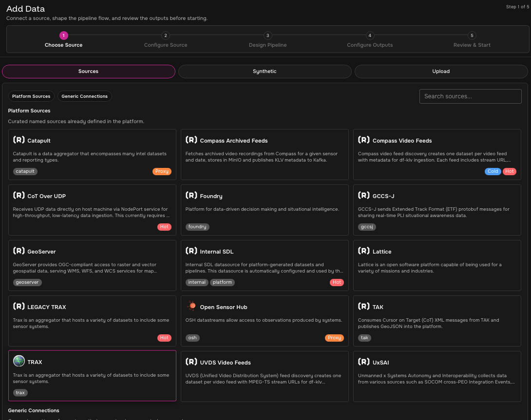Screen dimensions: 531x420
Task: Click the Hot badge on Compass Video Feeds
Action: (x=510, y=171)
